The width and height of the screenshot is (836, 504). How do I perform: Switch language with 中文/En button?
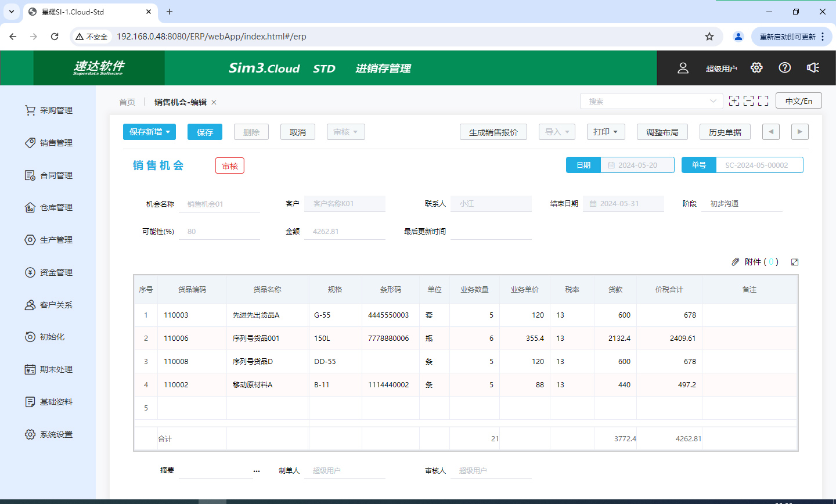[798, 101]
